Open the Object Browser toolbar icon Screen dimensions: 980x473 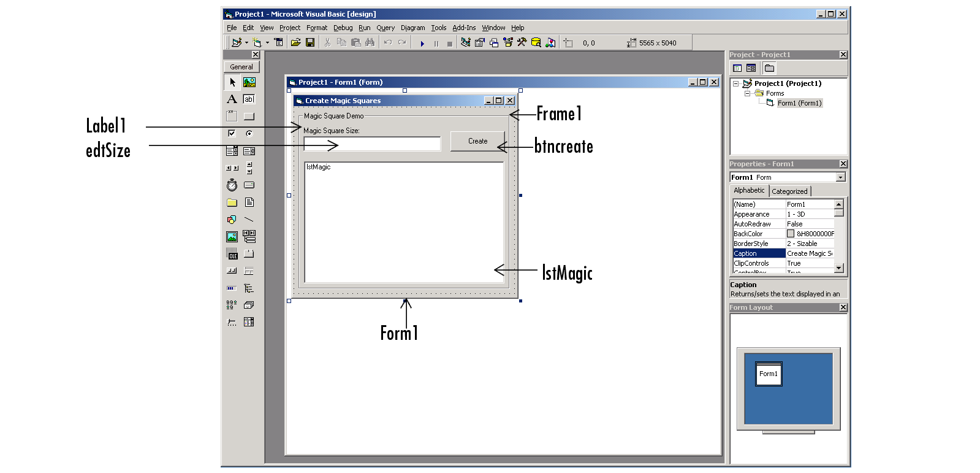[x=508, y=42]
